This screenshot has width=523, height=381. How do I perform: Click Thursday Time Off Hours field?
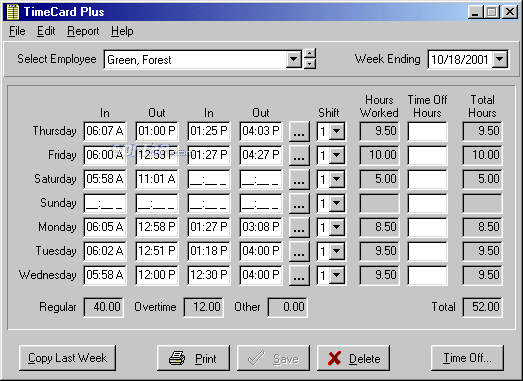tap(427, 131)
